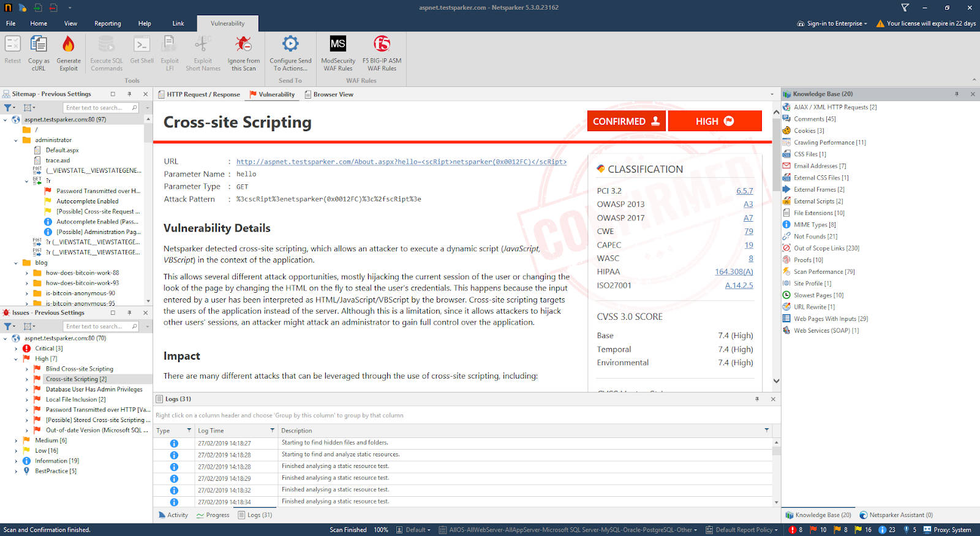Click the Sitemap panel filter icon
This screenshot has width=980, height=536.
8,108
